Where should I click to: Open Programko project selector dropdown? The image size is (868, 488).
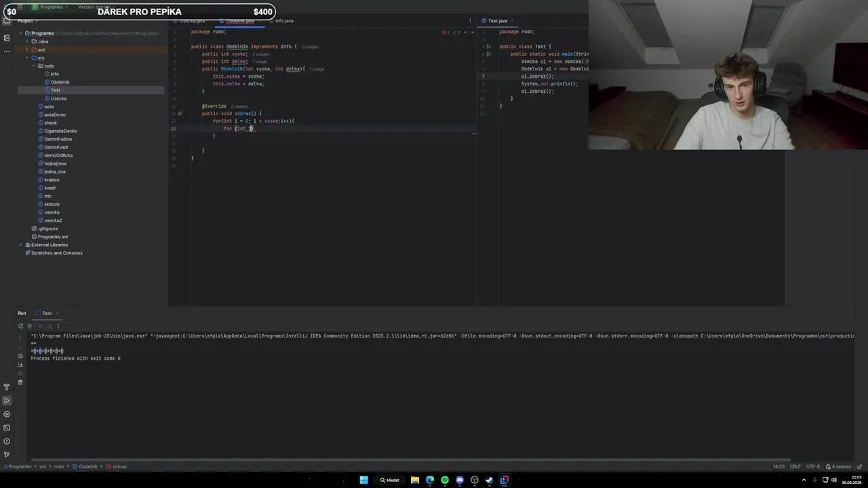(50, 7)
